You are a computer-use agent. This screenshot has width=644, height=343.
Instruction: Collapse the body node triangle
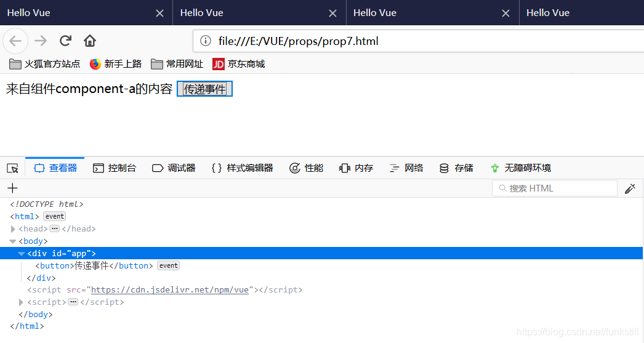click(x=13, y=241)
